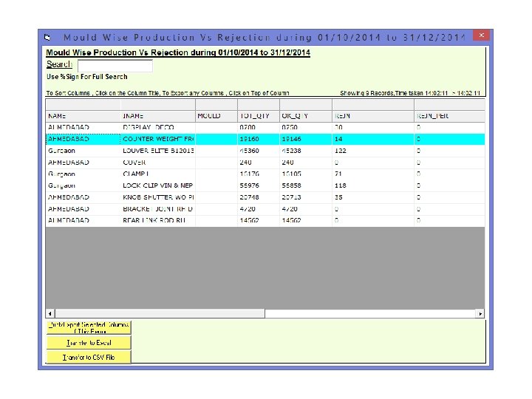532x399 pixels.
Task: Click the left arrow of the horizontal scrollbar
Action: (50, 313)
